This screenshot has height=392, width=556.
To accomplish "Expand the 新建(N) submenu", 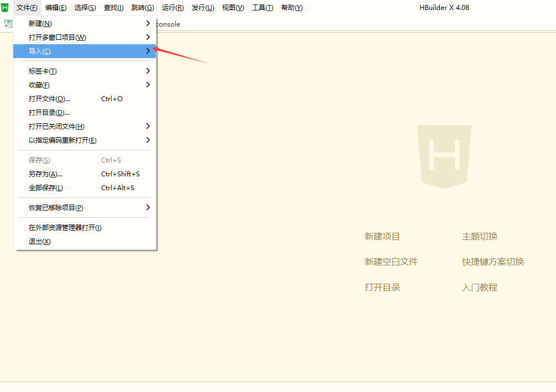I will pos(85,23).
